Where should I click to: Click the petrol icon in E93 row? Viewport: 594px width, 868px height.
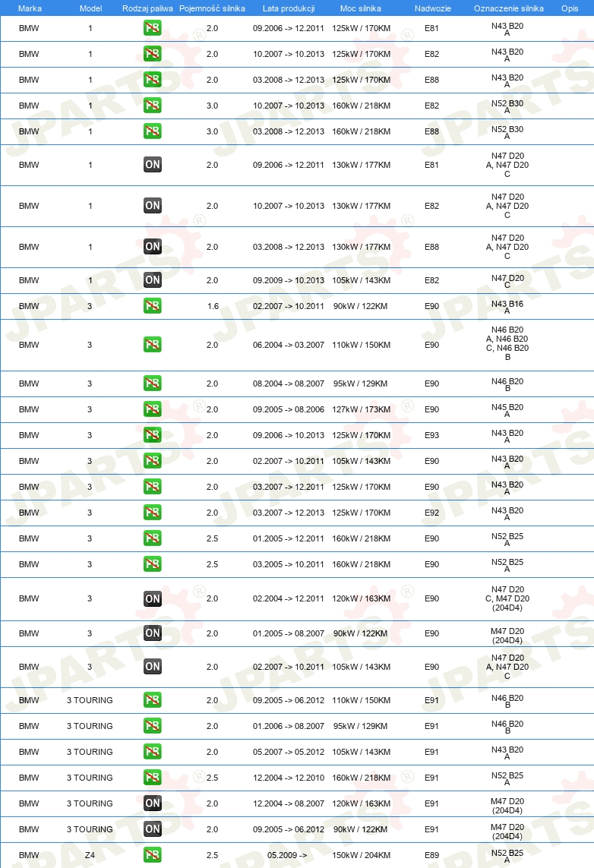pyautogui.click(x=152, y=434)
